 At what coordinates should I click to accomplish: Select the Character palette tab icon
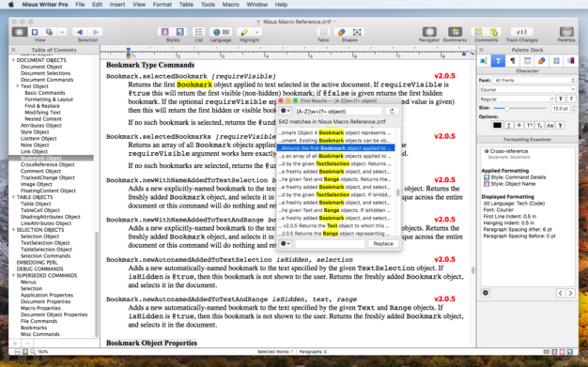click(498, 61)
